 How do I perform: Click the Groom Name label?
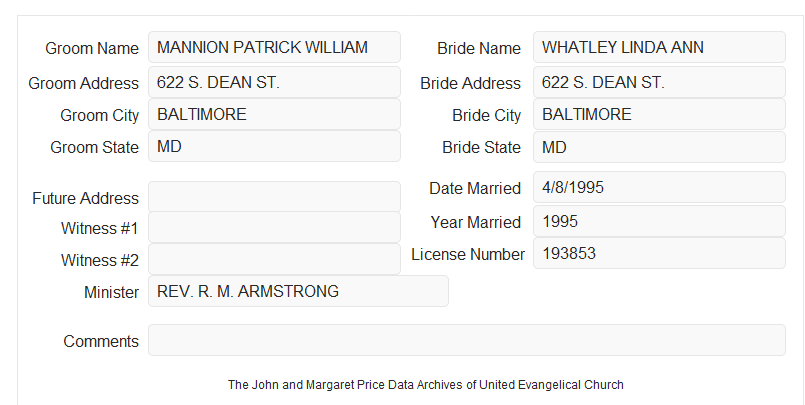pos(92,48)
